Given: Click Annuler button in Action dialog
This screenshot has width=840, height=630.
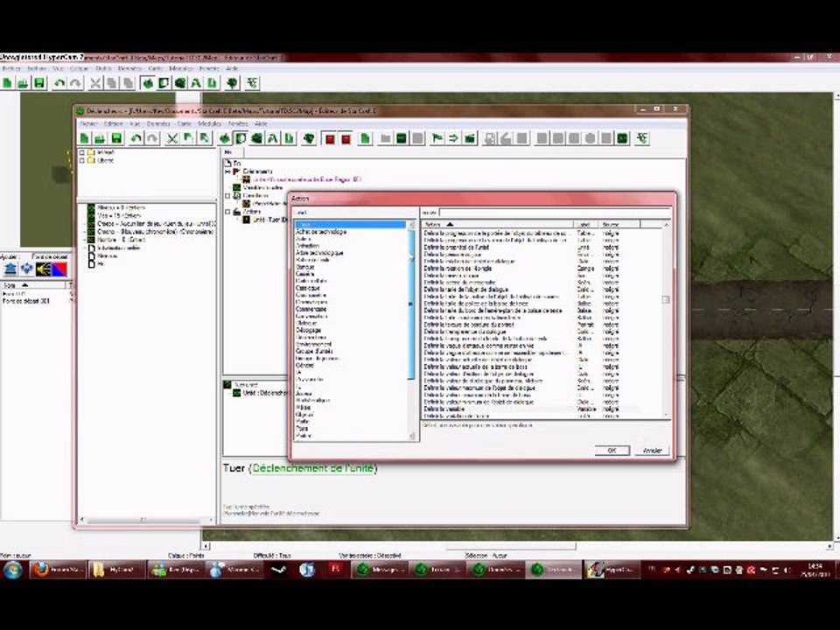Looking at the screenshot, I should pos(653,451).
